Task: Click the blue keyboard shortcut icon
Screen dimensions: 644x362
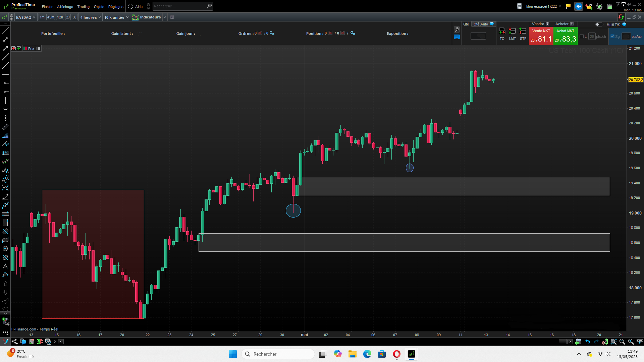Action: [x=457, y=37]
